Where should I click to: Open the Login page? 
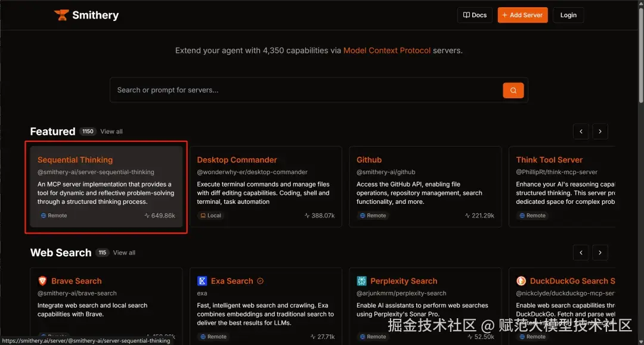click(568, 15)
